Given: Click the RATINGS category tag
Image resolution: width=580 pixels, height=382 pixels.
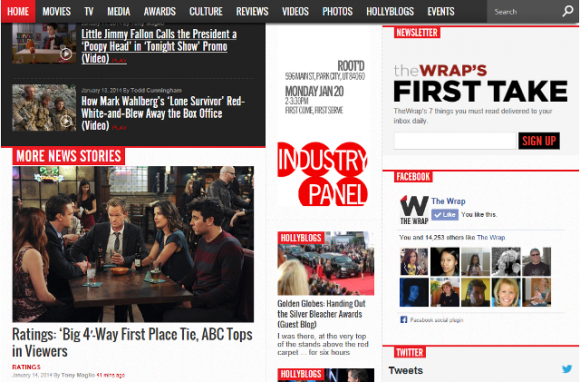Looking at the screenshot, I should click(x=26, y=367).
